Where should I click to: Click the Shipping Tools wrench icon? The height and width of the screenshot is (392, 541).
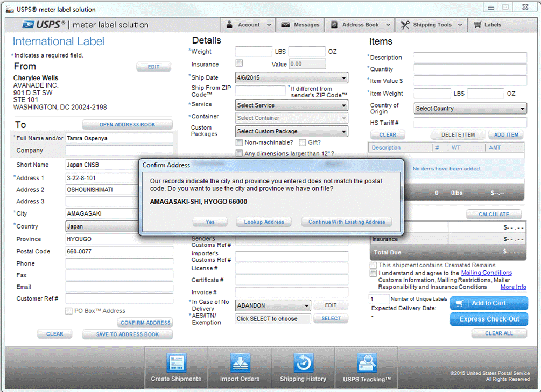point(405,25)
